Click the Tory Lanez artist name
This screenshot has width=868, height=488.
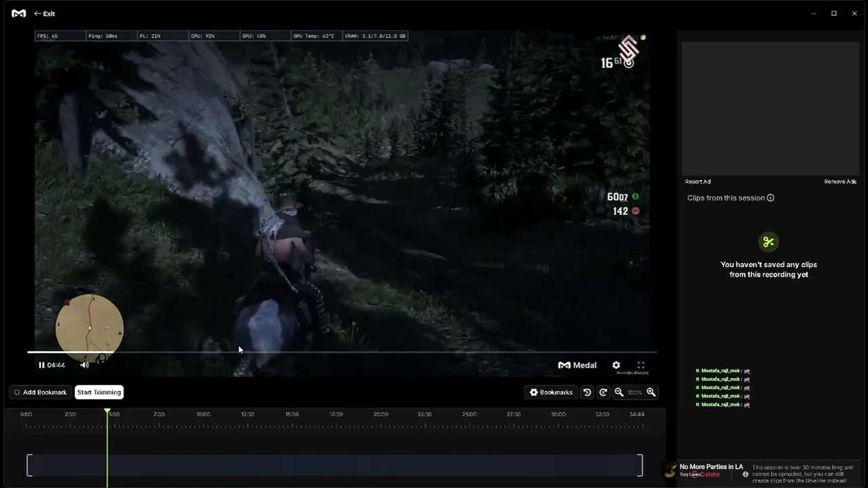point(690,474)
